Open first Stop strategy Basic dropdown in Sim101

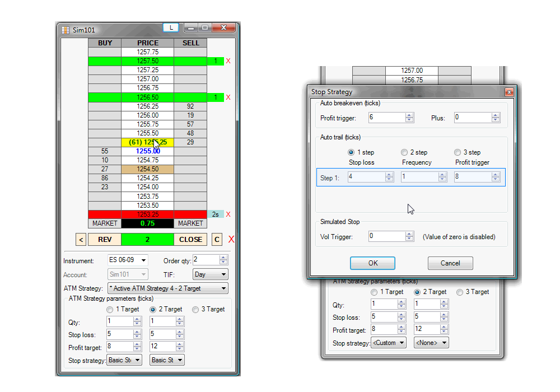point(124,360)
